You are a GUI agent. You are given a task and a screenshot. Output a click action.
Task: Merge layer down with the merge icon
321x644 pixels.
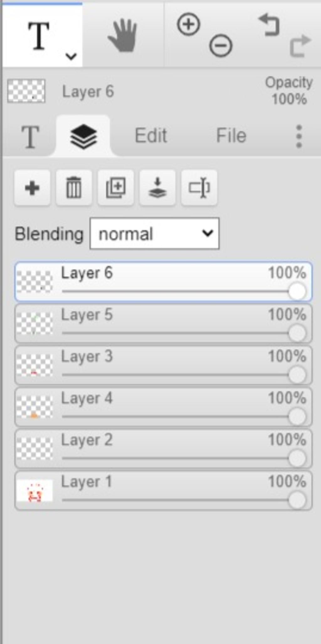(157, 188)
